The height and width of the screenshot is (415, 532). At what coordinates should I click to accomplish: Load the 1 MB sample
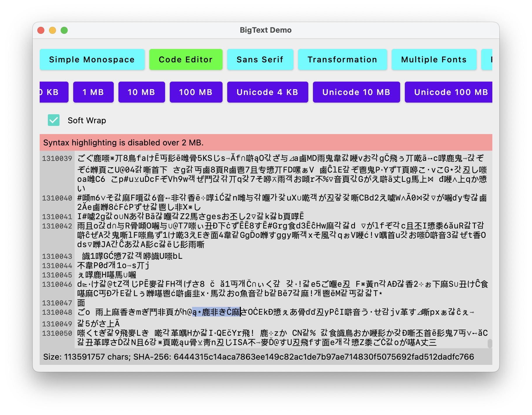93,92
